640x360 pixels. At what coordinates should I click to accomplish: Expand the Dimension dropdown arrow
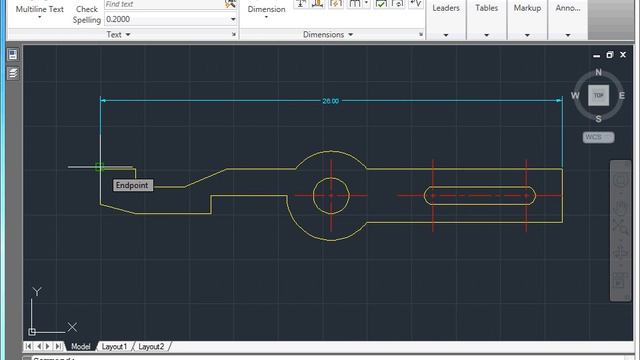coord(266,17)
